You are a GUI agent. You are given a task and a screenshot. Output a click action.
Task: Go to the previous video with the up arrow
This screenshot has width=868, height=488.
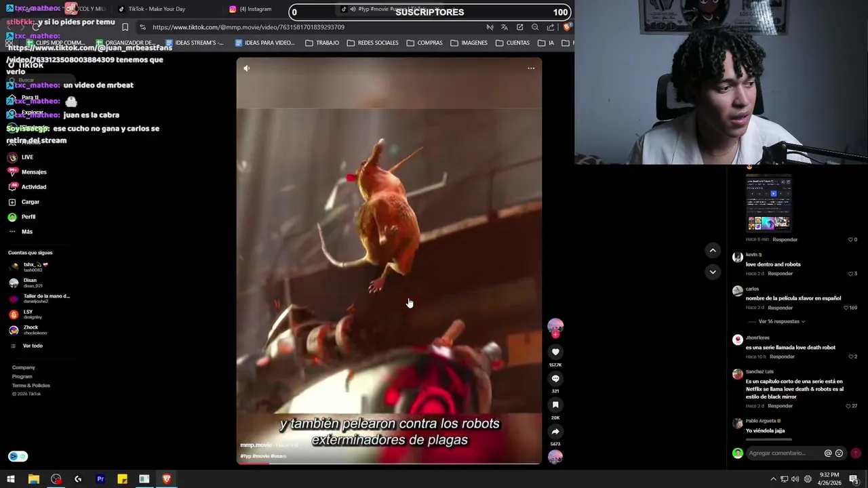tap(713, 250)
